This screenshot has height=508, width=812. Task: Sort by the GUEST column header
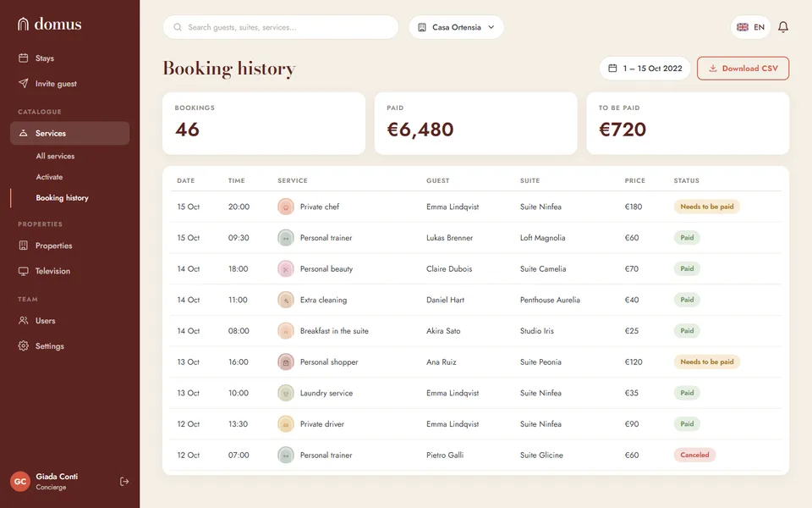[438, 180]
